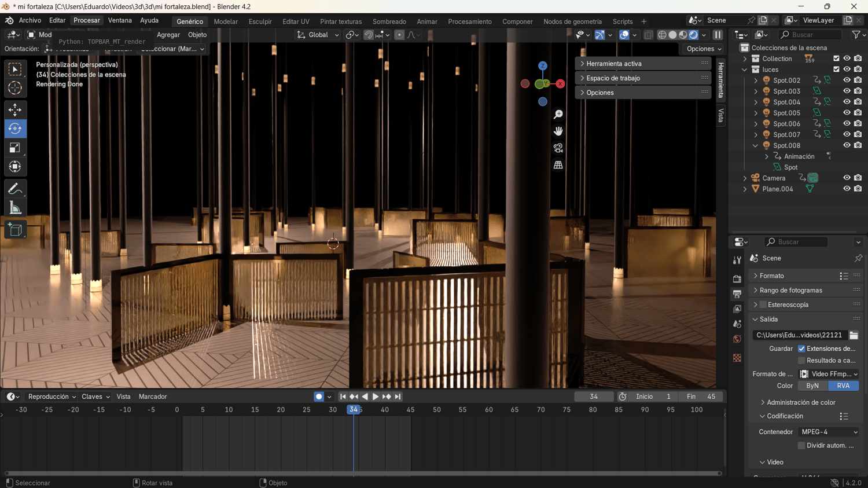Activate the Rotate tool
Viewport: 868px width, 488px height.
tap(15, 129)
